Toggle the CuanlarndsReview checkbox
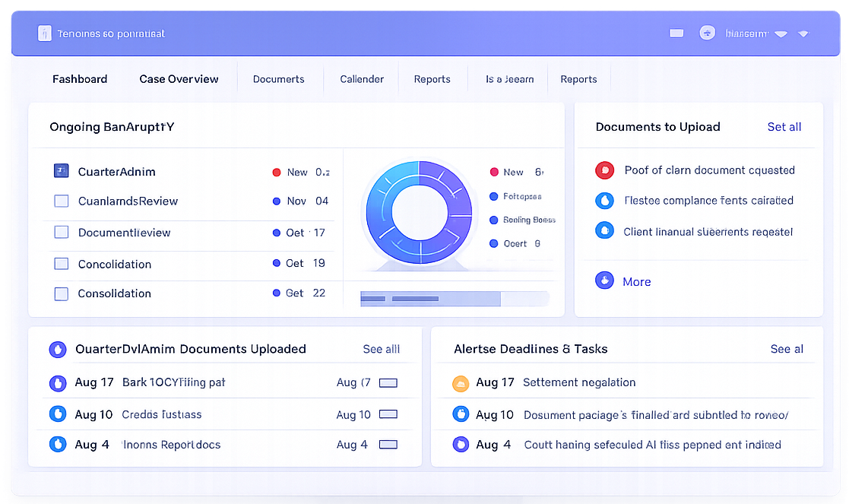This screenshot has height=504, width=849. click(62, 201)
